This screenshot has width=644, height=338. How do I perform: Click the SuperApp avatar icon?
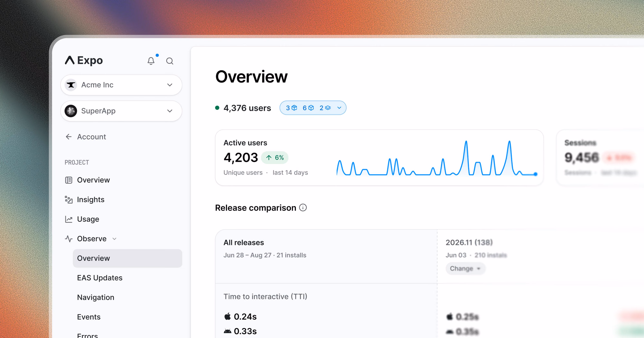click(x=71, y=111)
